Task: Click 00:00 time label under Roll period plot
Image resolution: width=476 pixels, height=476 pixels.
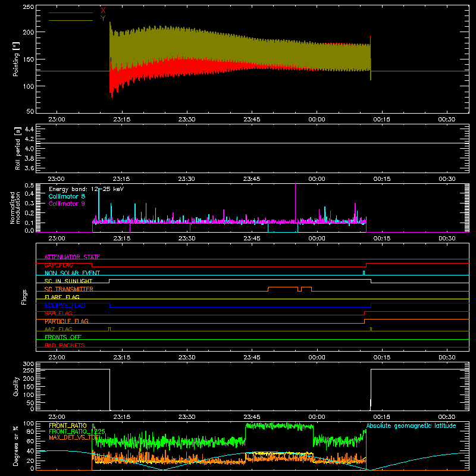Action: click(317, 179)
